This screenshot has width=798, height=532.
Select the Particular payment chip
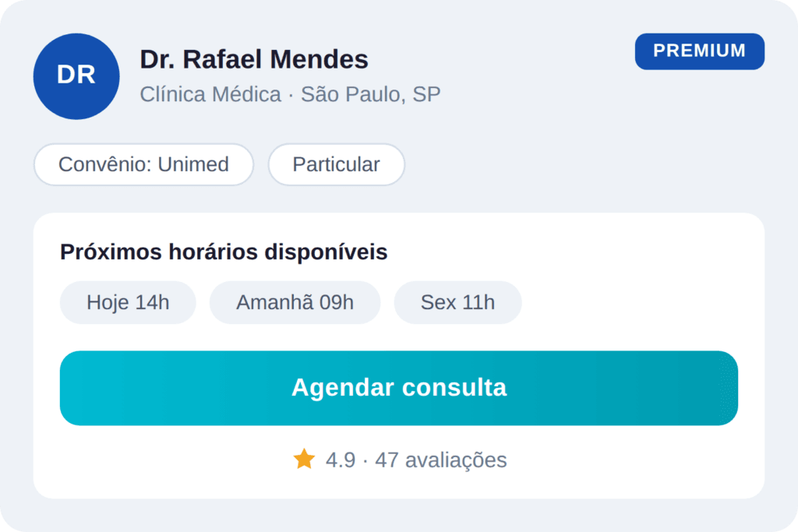tap(336, 164)
